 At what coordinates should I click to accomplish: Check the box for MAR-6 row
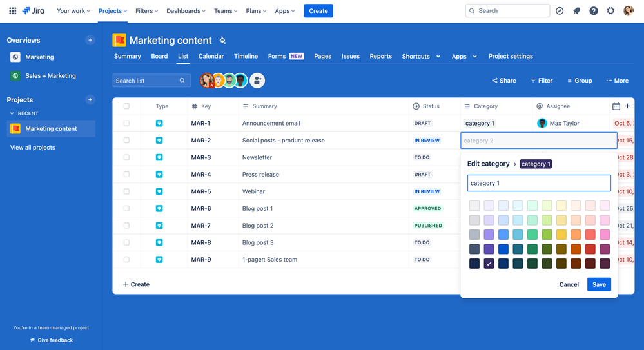[126, 209]
